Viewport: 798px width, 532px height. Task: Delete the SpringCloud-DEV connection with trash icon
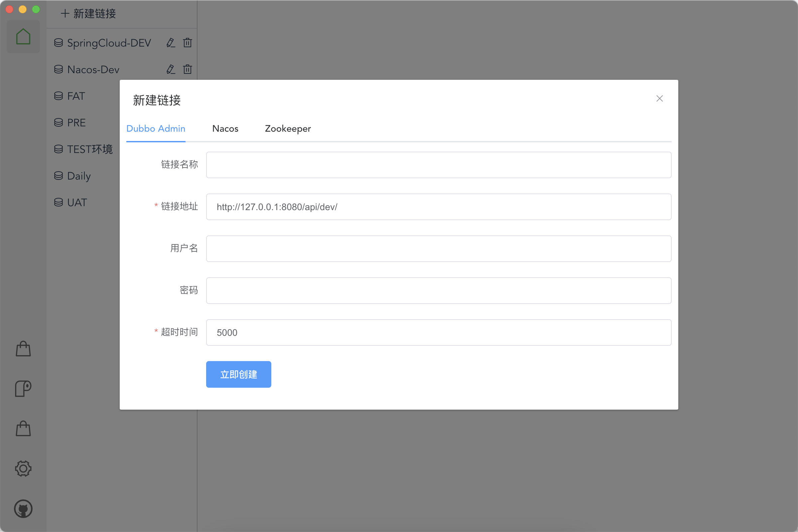pyautogui.click(x=187, y=43)
